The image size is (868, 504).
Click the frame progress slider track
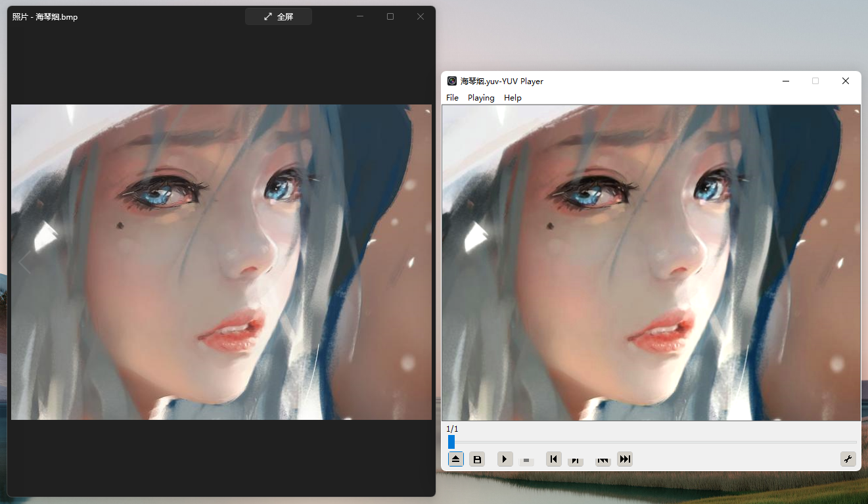point(652,442)
